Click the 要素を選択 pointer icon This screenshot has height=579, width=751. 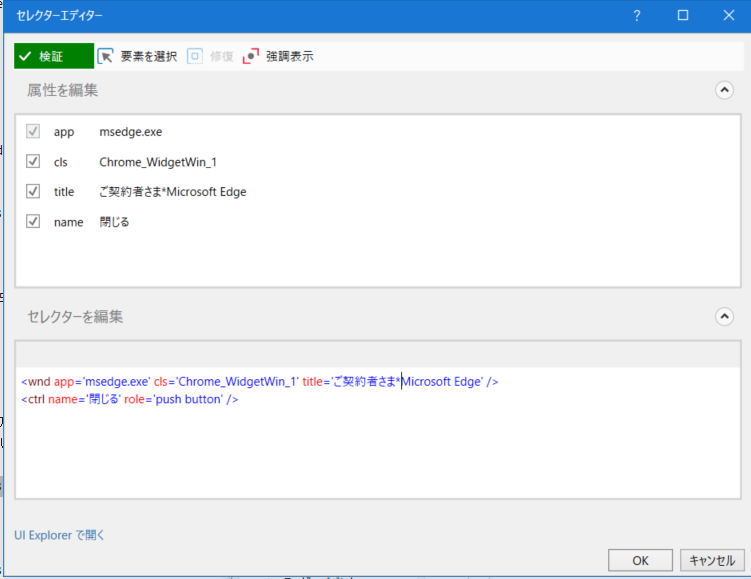pyautogui.click(x=105, y=56)
